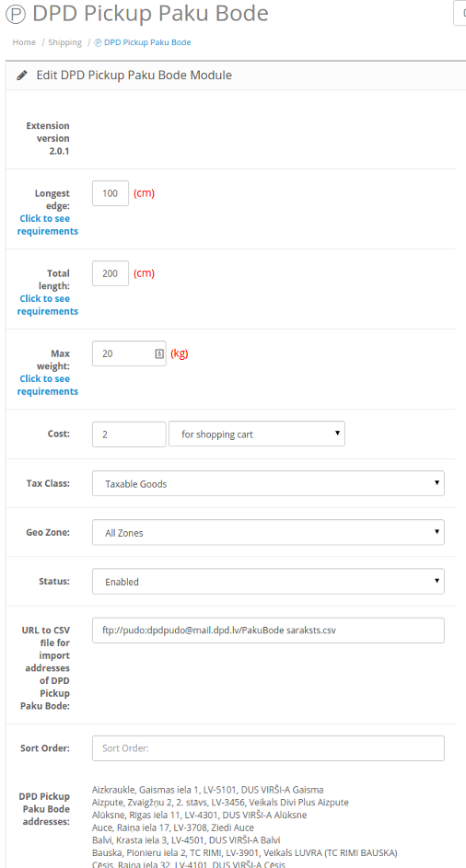The height and width of the screenshot is (868, 466).
Task: Click requirements link under Max weight
Action: pos(48,386)
